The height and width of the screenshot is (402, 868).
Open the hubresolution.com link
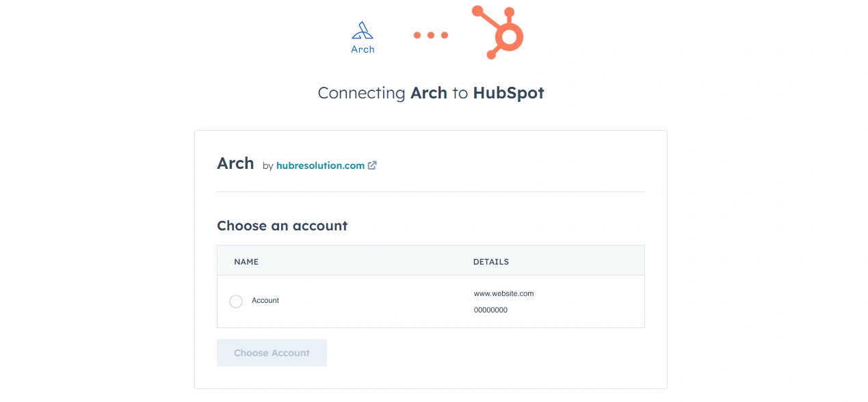point(320,165)
